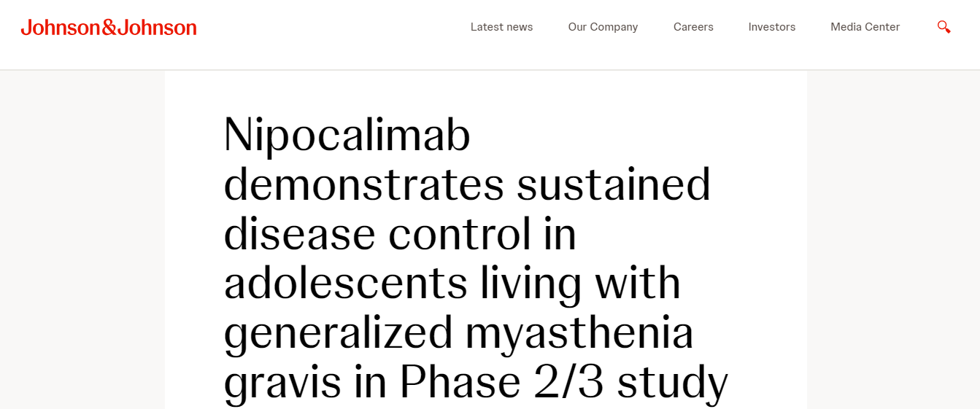Click the word generalized in the headline
Image resolution: width=980 pixels, height=409 pixels.
coord(338,332)
